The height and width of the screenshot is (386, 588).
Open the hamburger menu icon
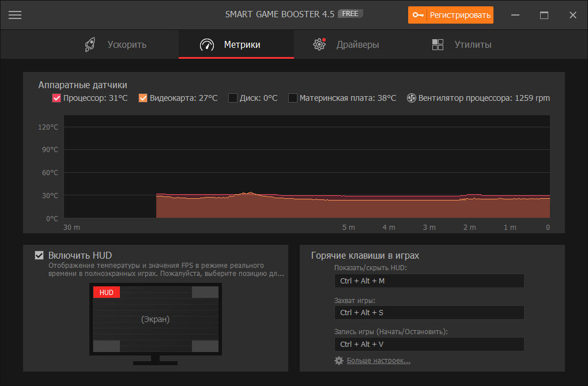(15, 15)
